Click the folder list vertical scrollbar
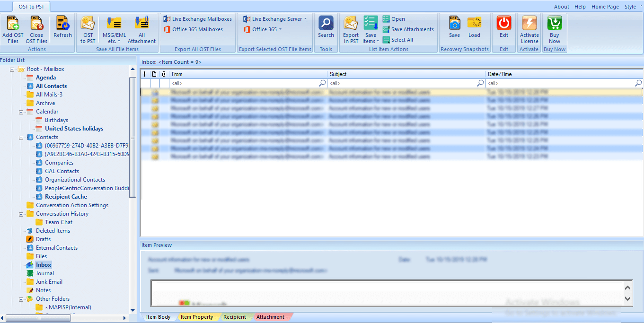This screenshot has height=323, width=644. click(132, 137)
